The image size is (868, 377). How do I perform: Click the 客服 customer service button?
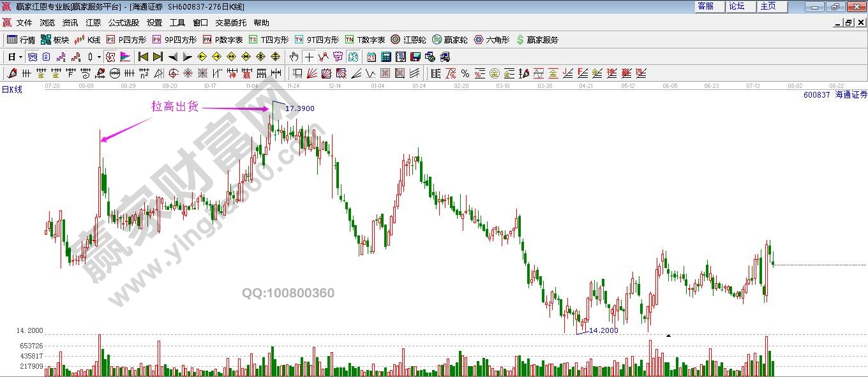[x=705, y=6]
